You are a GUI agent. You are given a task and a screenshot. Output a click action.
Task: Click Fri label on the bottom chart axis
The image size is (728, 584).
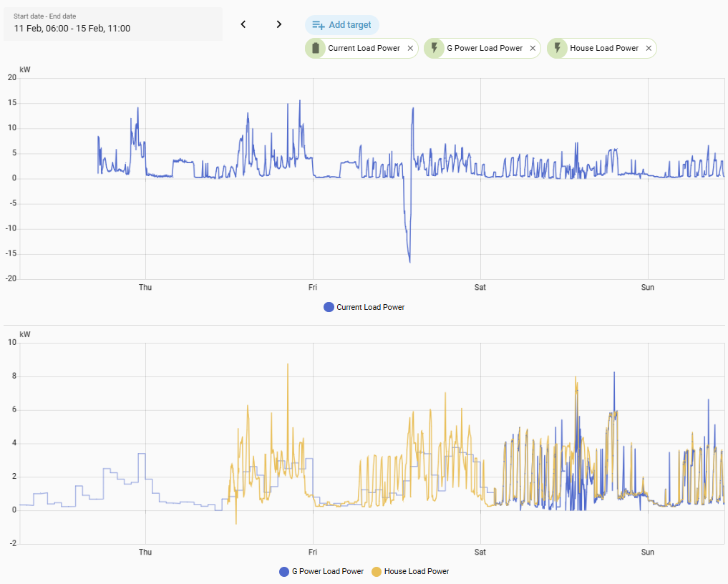coord(313,552)
